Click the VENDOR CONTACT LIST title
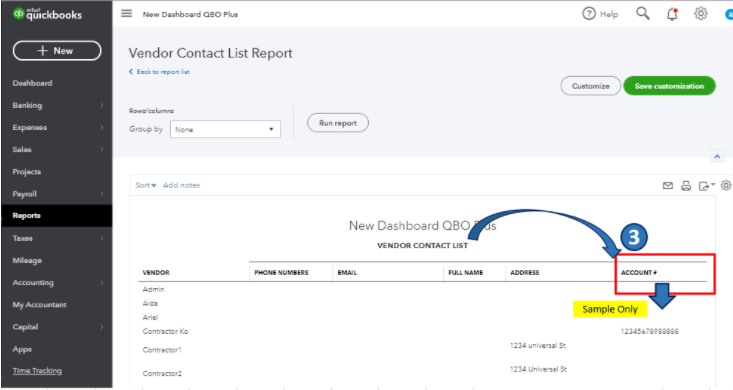This screenshot has height=390, width=733. click(422, 246)
